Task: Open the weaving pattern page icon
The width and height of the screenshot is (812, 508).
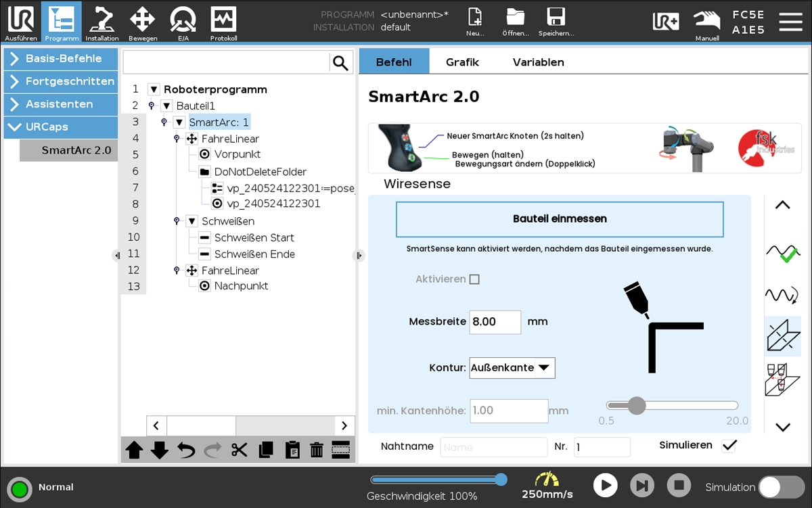Action: click(x=783, y=295)
